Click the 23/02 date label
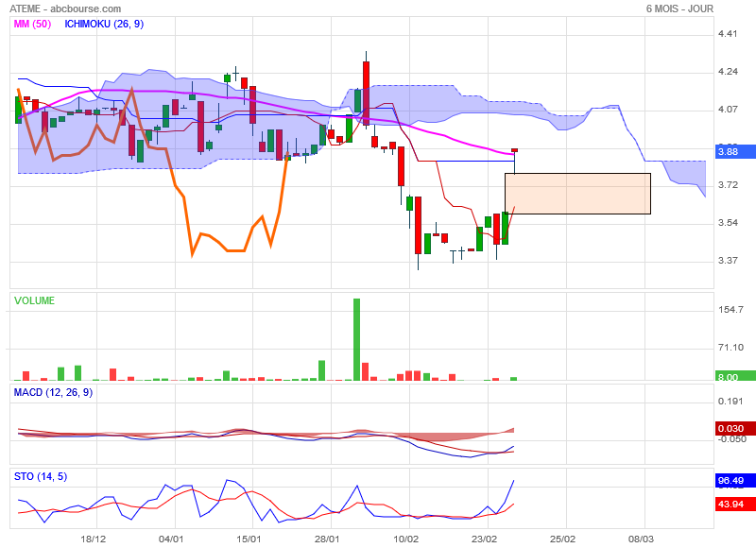Viewport: 756px width, 548px height. 484,539
